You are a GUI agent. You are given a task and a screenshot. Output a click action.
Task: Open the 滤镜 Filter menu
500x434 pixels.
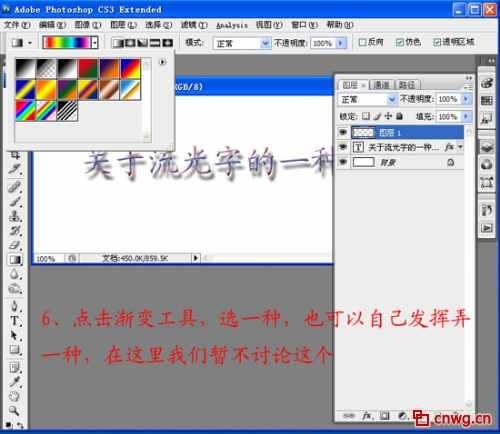(x=194, y=25)
